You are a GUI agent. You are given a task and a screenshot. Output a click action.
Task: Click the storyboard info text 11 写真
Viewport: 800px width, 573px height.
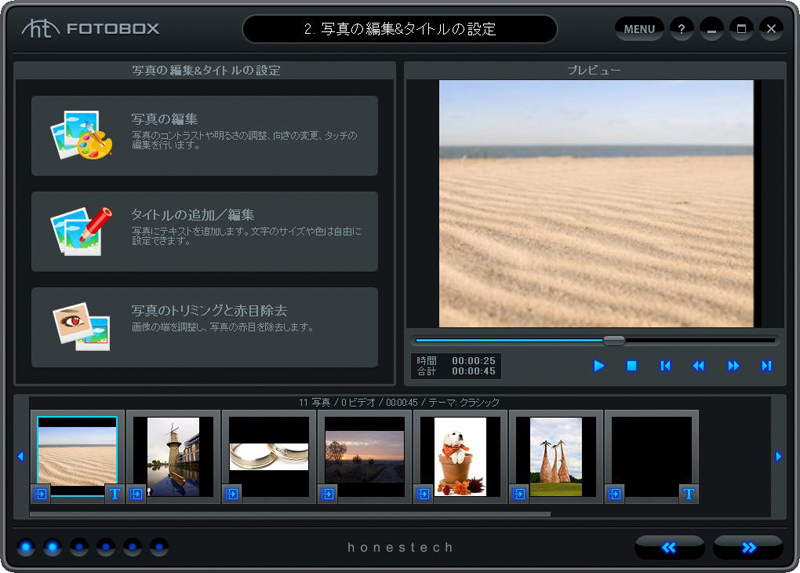(x=315, y=403)
